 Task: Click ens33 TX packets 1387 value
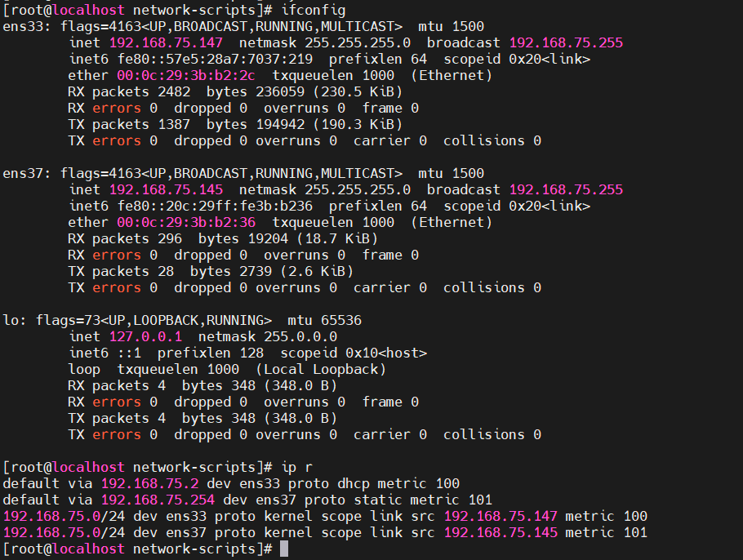tap(174, 124)
